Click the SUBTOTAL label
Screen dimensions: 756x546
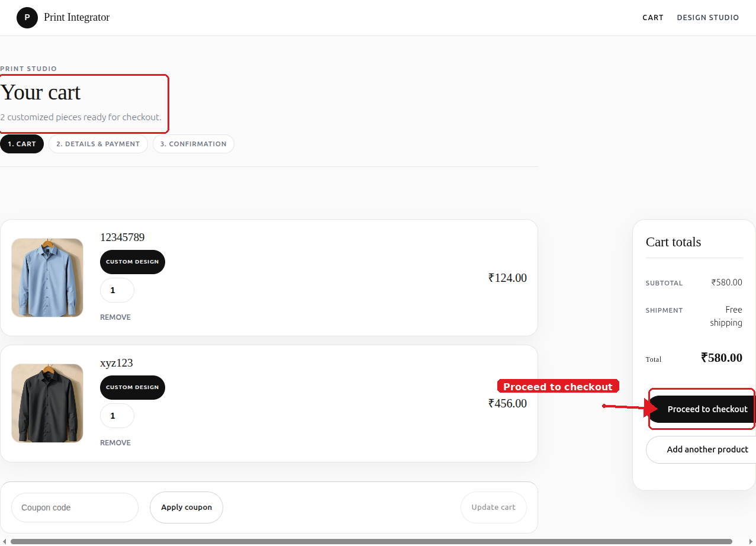pos(664,283)
